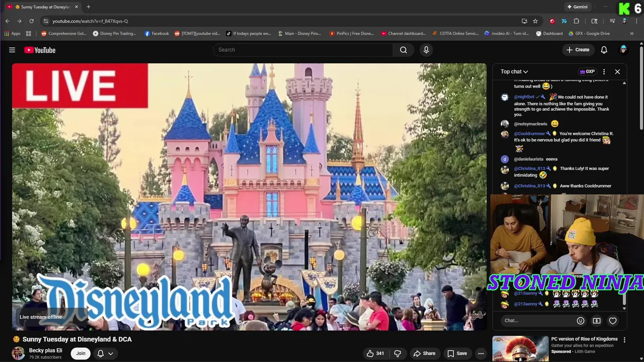Image resolution: width=644 pixels, height=362 pixels.
Task: Open the Chrome profile avatar
Action: click(624, 21)
